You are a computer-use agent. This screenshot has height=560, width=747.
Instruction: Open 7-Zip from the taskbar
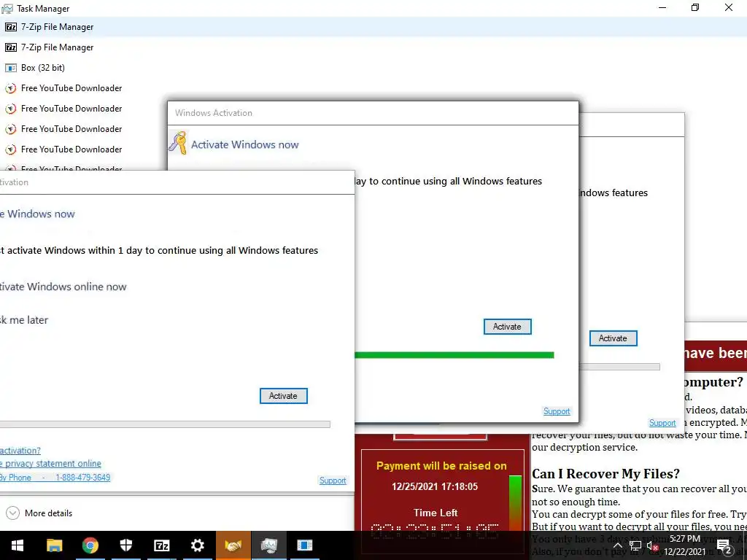[162, 545]
